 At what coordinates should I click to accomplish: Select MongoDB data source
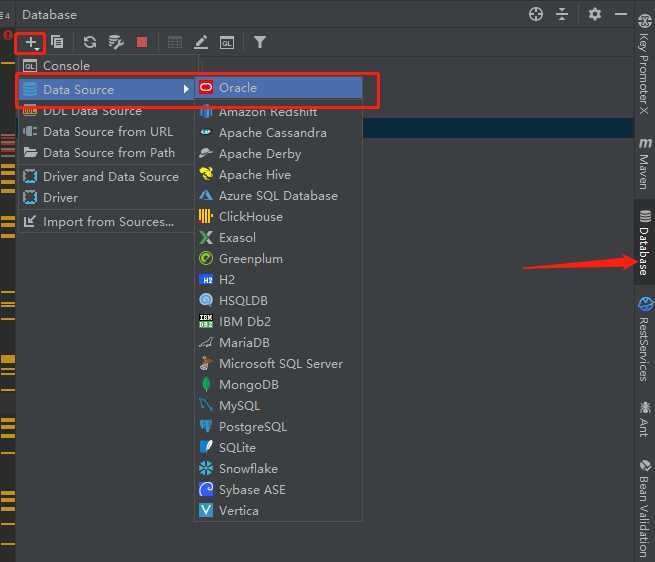pyautogui.click(x=279, y=385)
